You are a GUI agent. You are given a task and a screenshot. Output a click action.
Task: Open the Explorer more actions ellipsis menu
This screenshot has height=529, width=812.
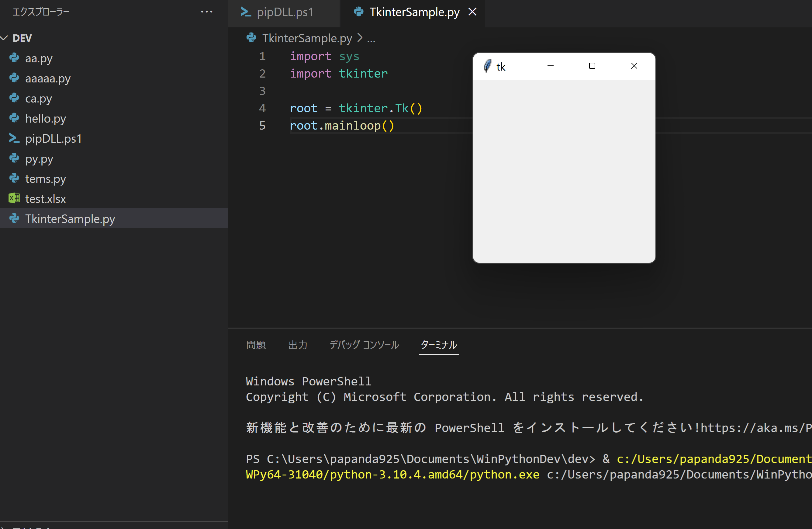(207, 12)
